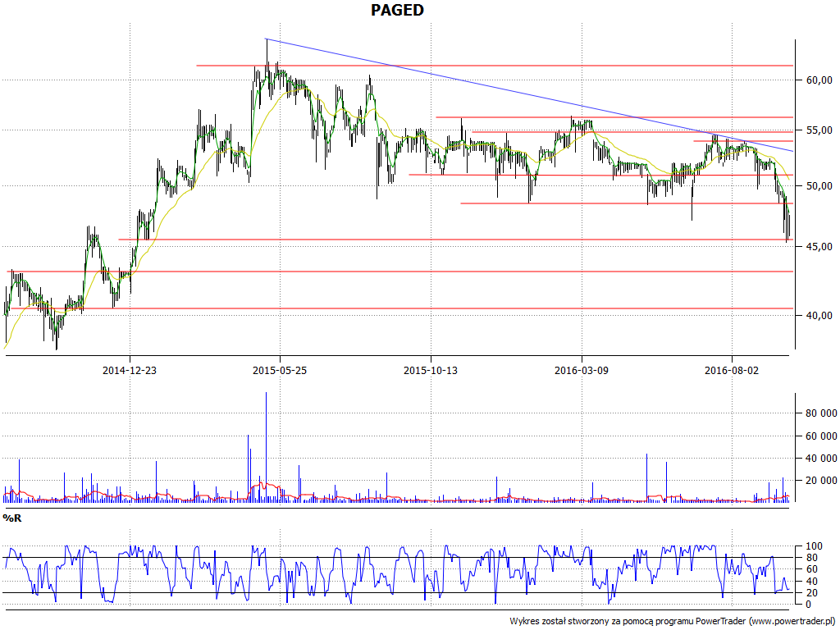840x630 pixels.
Task: Click the 45,00 price axis label
Action: coord(819,247)
